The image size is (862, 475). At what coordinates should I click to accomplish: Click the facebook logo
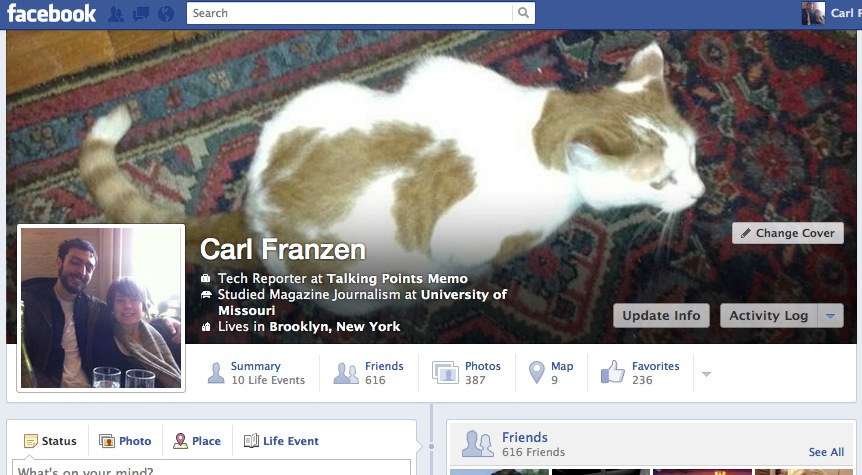coord(51,13)
